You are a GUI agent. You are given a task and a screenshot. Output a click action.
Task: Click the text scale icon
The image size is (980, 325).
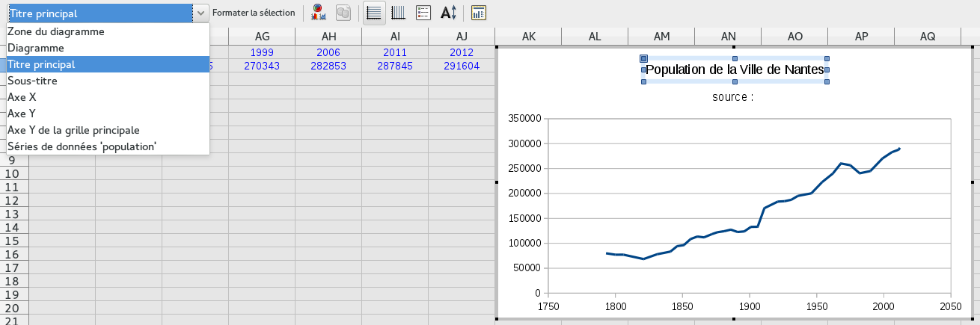pyautogui.click(x=448, y=12)
